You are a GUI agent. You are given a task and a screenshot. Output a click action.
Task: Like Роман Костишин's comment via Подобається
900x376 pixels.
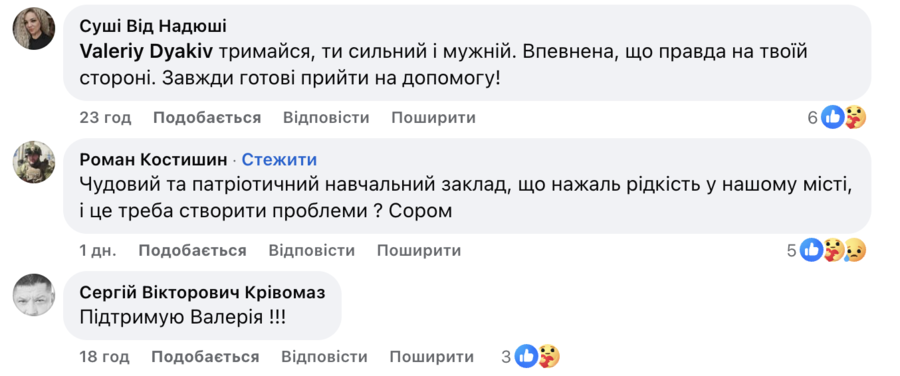tap(192, 250)
